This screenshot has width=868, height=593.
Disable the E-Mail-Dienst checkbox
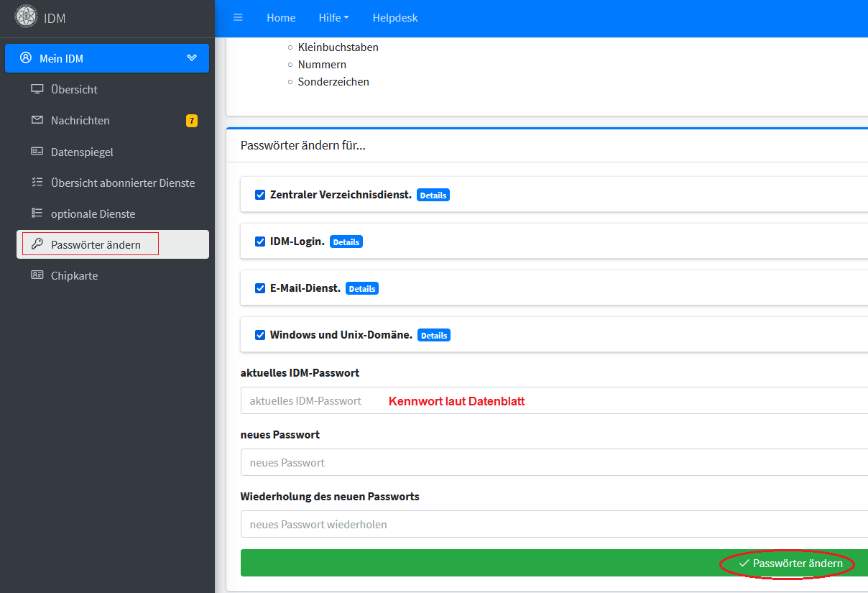260,288
